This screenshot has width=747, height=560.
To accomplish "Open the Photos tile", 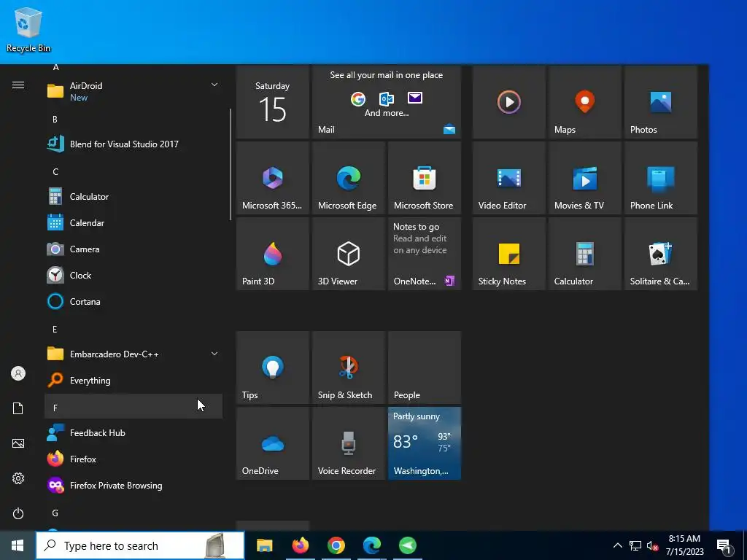I will click(660, 102).
